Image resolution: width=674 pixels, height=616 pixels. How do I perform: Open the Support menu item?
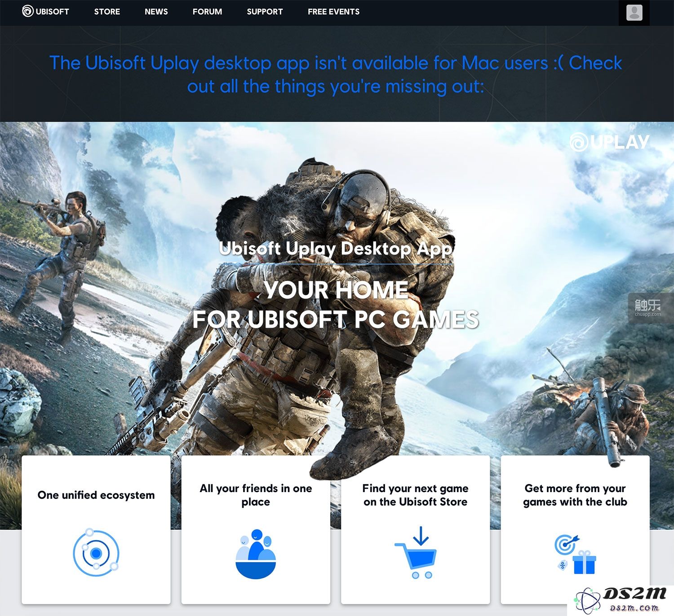coord(265,12)
